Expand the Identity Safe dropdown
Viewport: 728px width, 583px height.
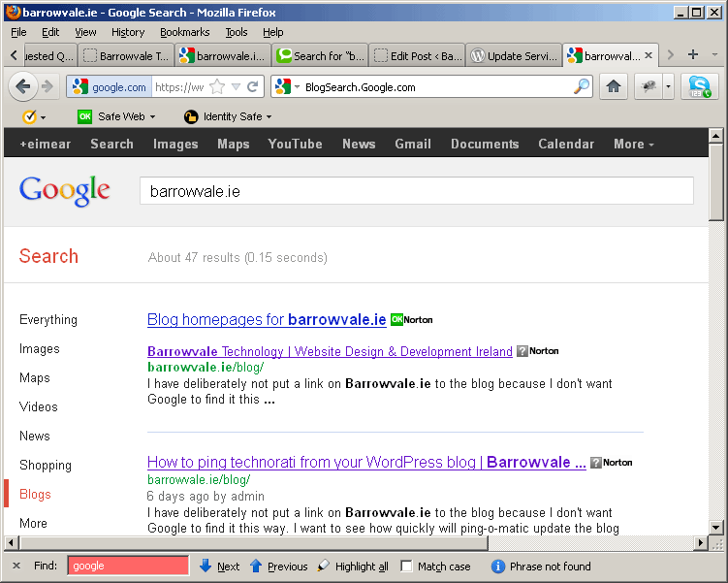[269, 117]
